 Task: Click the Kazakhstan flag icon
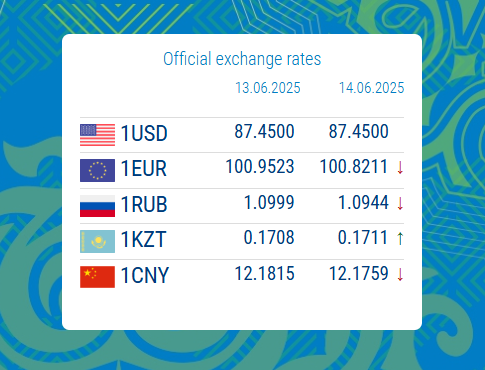tap(97, 241)
